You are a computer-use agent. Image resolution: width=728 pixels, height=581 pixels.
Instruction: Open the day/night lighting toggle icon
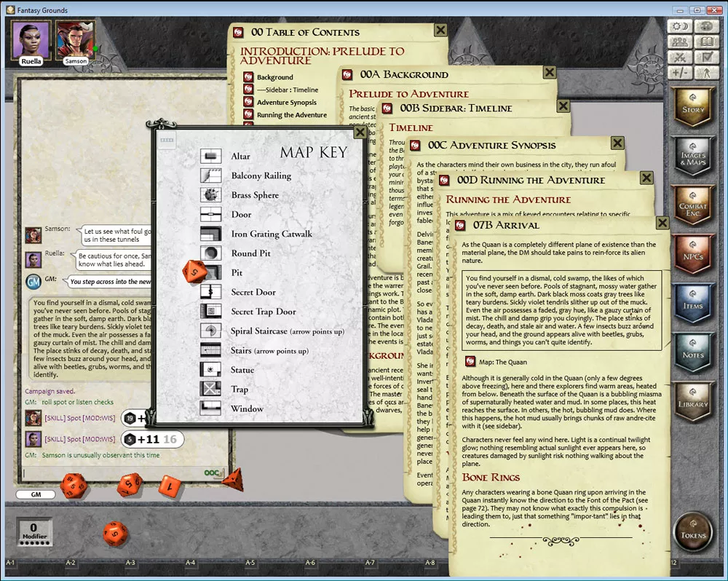(x=680, y=26)
